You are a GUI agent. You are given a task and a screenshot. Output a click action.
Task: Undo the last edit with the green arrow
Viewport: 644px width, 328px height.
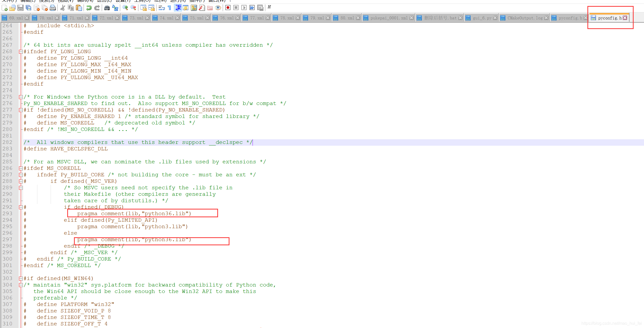[x=89, y=8]
